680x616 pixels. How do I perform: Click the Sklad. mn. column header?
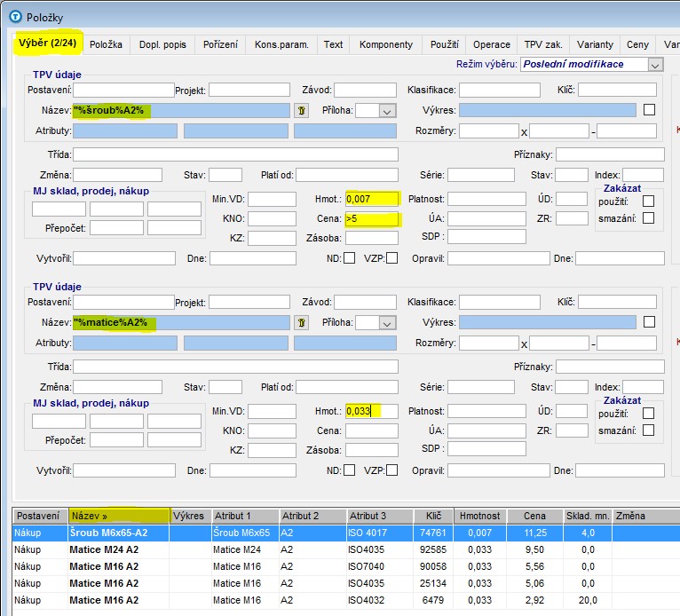[x=588, y=516]
